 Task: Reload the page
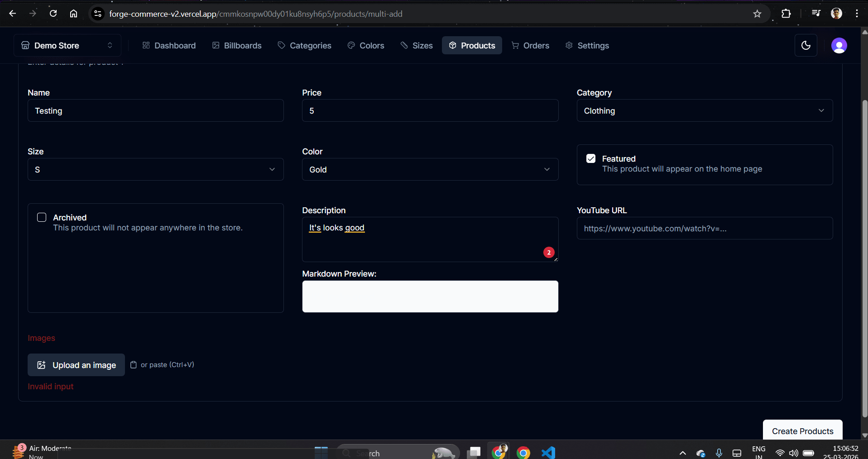[x=53, y=14]
